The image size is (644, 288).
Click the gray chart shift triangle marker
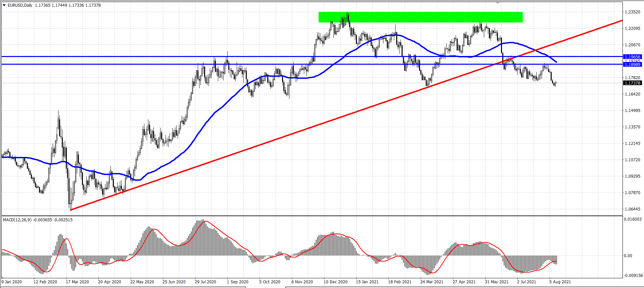click(x=498, y=3)
